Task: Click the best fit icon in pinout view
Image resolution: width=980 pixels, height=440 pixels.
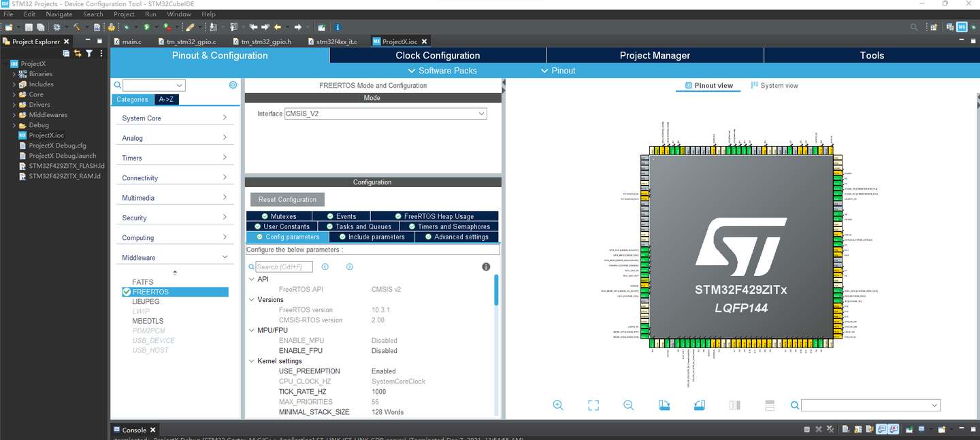Action: [x=593, y=405]
